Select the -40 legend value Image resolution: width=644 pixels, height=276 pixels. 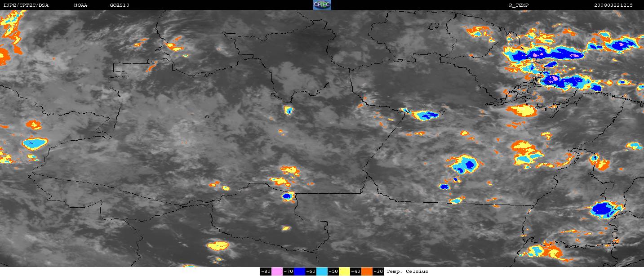click(355, 272)
